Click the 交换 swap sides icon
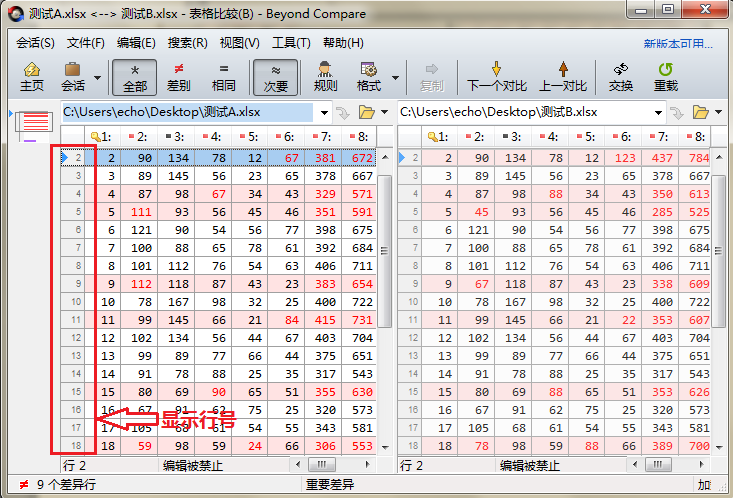The width and height of the screenshot is (733, 498). click(x=621, y=77)
